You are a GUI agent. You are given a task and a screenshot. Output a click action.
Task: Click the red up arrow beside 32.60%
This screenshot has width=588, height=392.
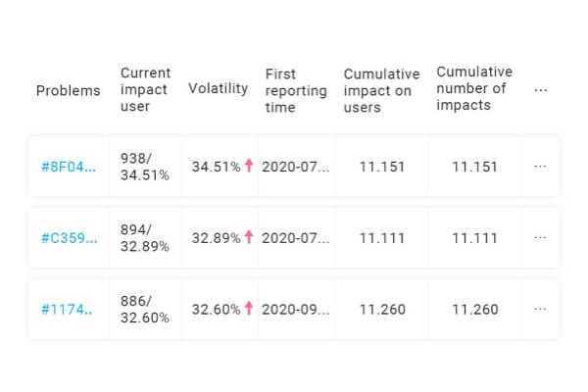(249, 308)
